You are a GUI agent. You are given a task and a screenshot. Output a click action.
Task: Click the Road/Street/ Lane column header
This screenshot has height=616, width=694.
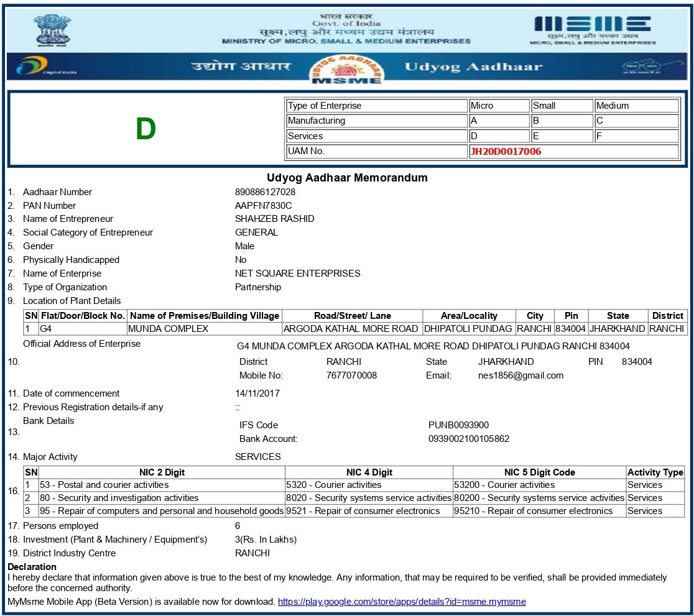coord(353,316)
